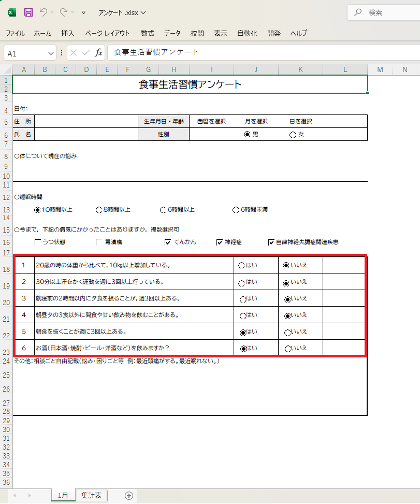Open the Undo history dropdown arrow

coord(52,12)
